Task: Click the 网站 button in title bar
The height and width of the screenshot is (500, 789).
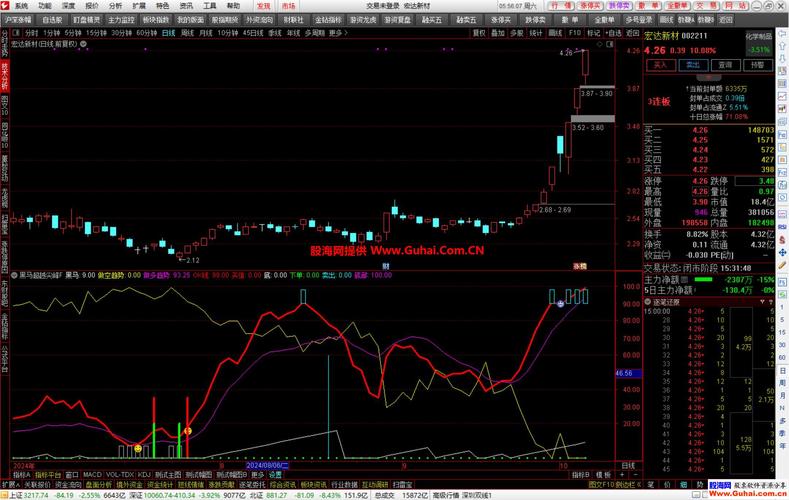Action: tap(736, 6)
